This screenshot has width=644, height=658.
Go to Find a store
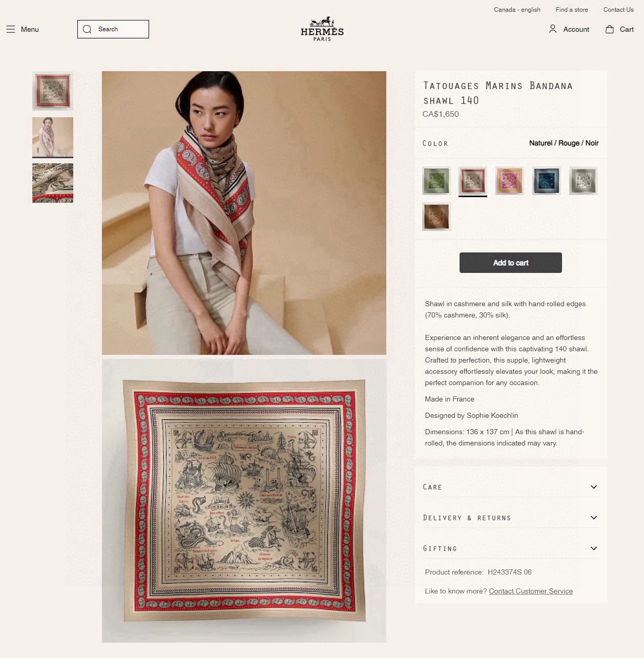coord(572,10)
